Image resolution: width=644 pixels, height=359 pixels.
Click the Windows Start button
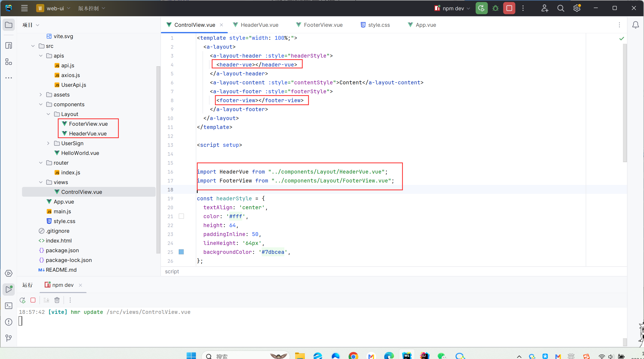(x=191, y=356)
